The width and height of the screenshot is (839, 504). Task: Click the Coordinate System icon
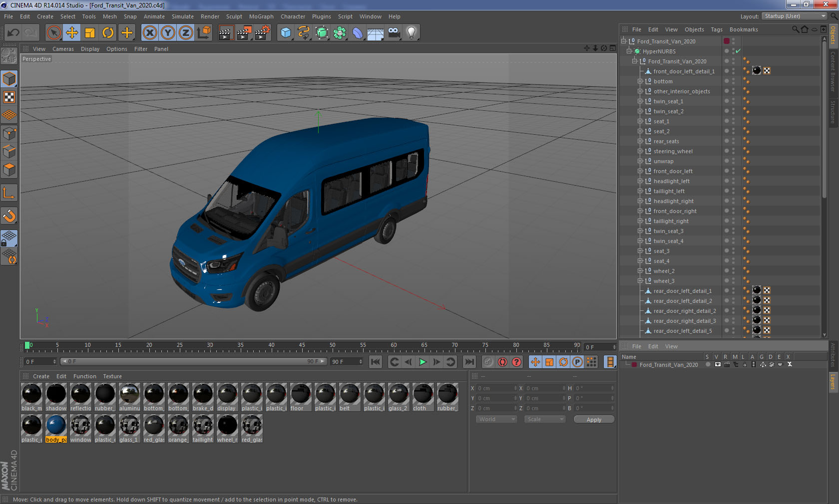point(204,33)
